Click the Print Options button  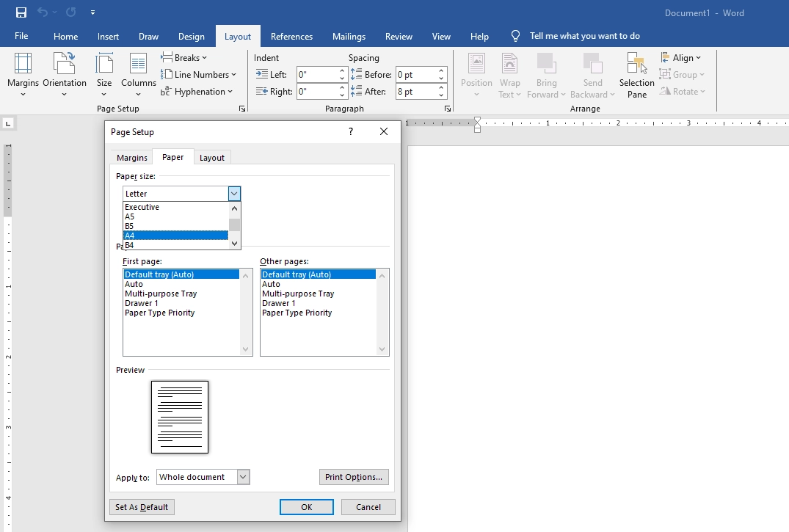(x=354, y=477)
